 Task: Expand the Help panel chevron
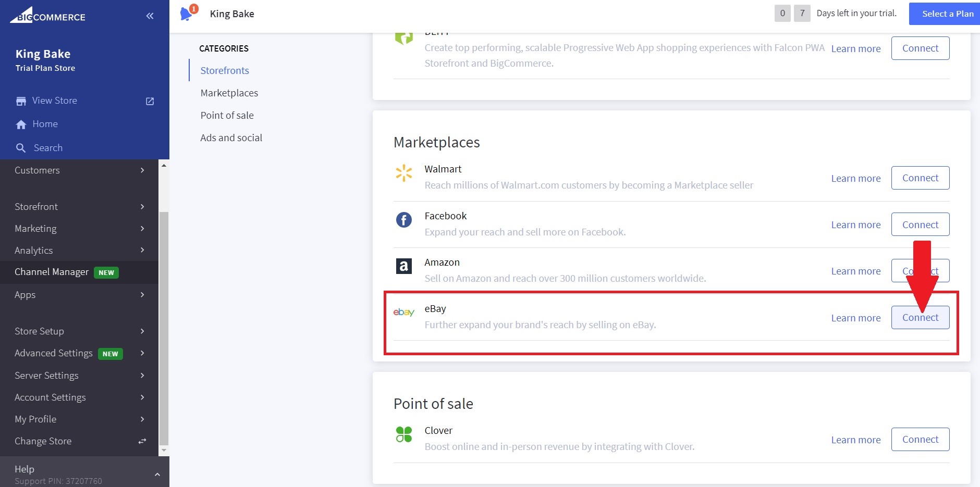coord(157,474)
